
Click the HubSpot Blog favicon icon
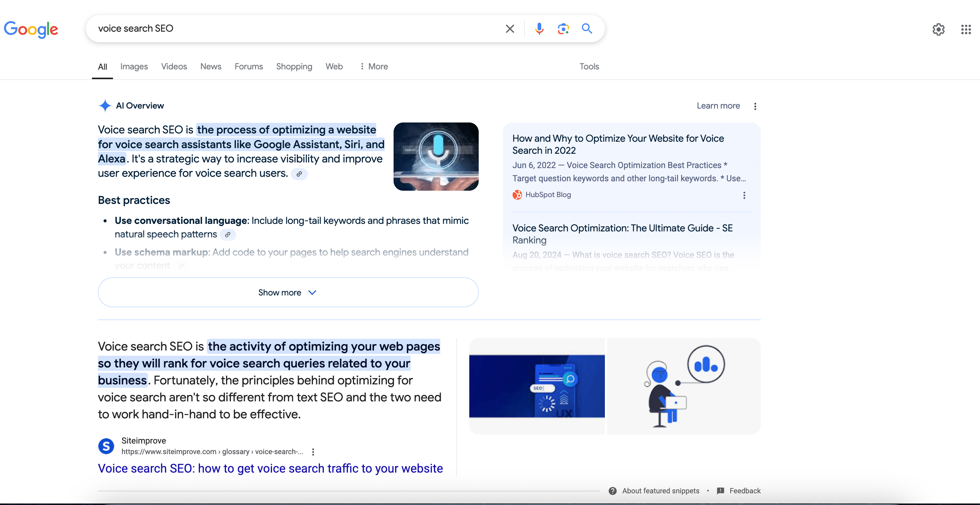[517, 194]
